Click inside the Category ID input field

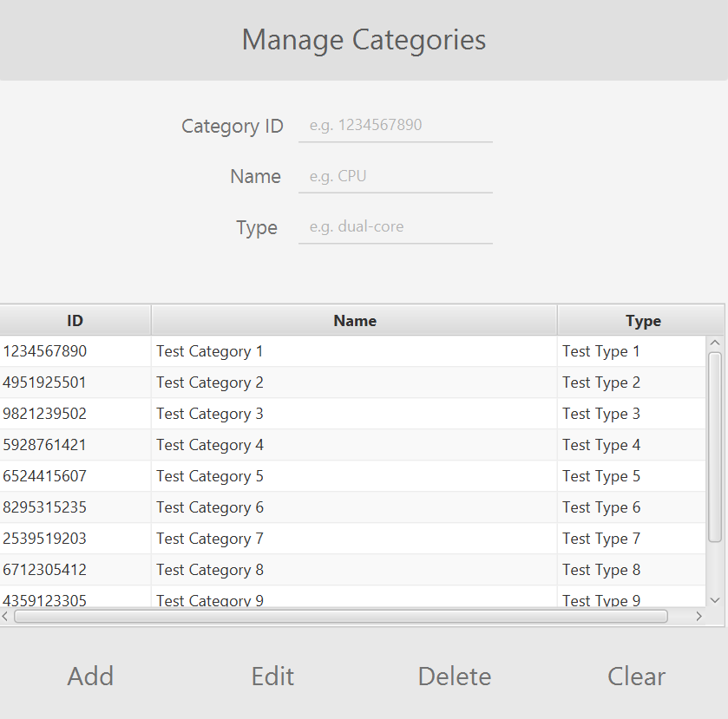[x=395, y=125]
